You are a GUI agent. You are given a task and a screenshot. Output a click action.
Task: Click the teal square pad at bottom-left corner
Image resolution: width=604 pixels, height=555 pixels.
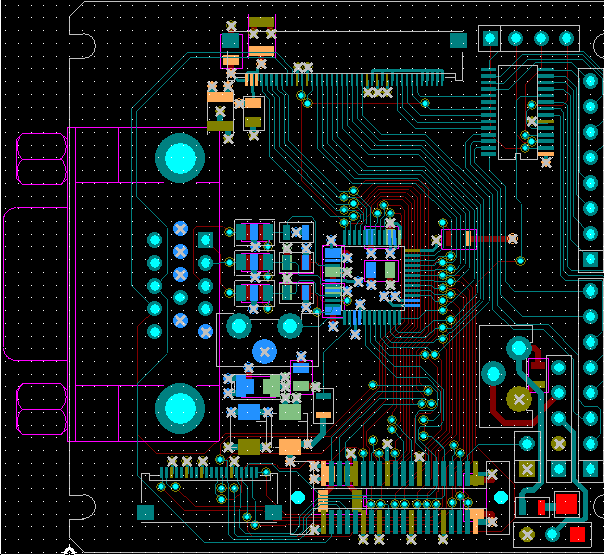(146, 512)
